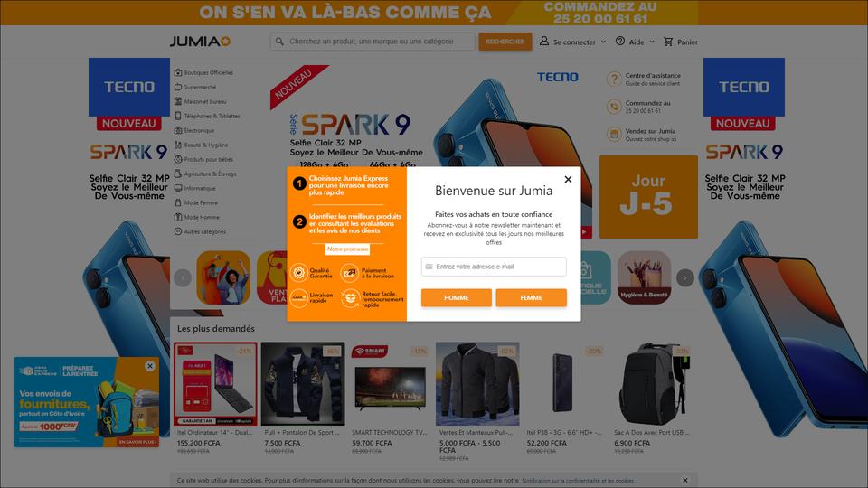Focus the newsletter e-mail address field
Viewport: 868px width, 488px height.
click(x=494, y=267)
